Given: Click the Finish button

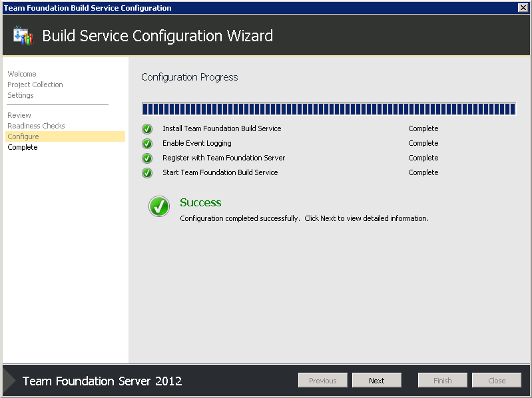Looking at the screenshot, I should (x=442, y=381).
